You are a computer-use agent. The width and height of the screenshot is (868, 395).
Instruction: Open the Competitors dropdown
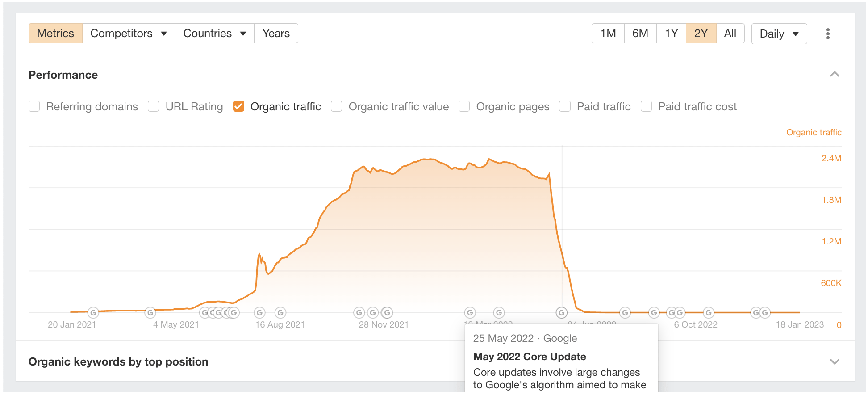[x=129, y=34]
